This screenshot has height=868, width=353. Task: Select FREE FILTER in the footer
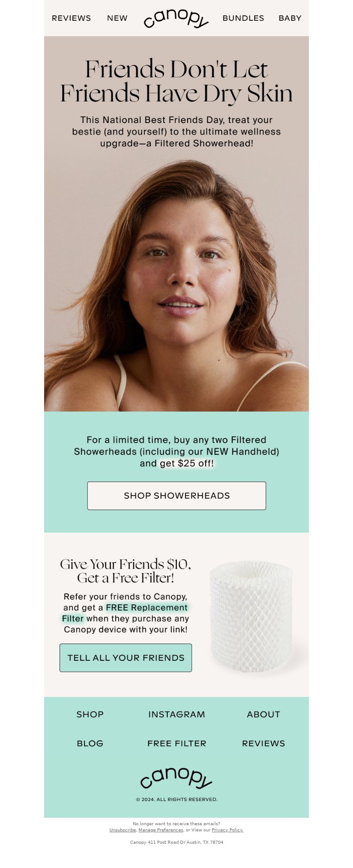coord(176,743)
